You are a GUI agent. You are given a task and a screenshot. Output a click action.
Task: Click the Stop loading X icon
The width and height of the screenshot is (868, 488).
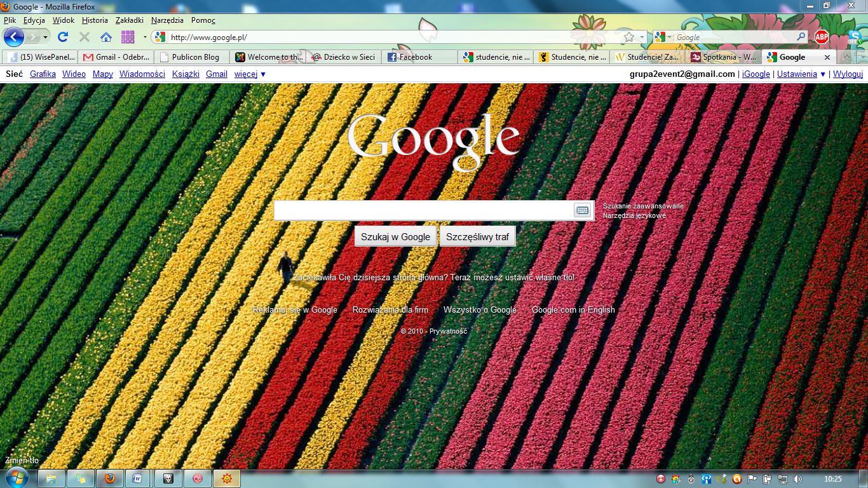[84, 37]
